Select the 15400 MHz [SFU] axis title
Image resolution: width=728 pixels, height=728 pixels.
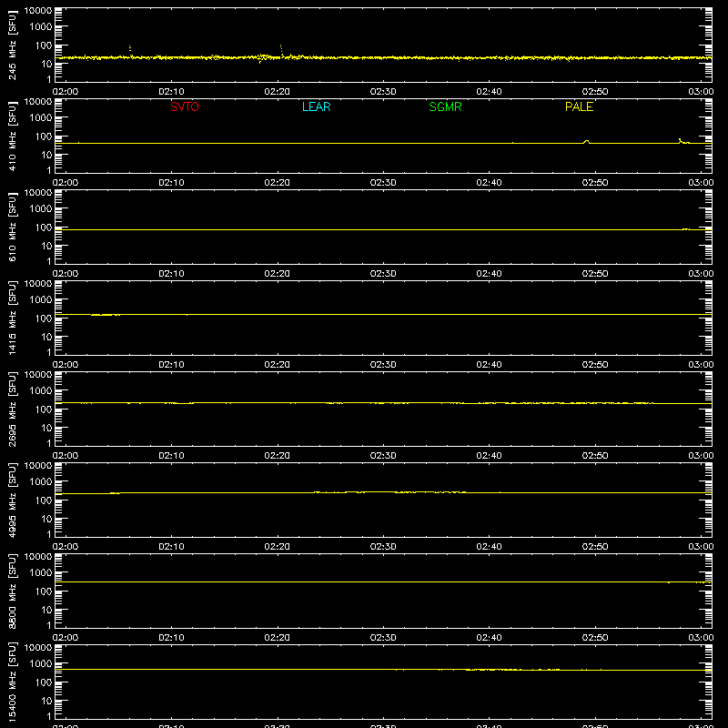point(13,682)
